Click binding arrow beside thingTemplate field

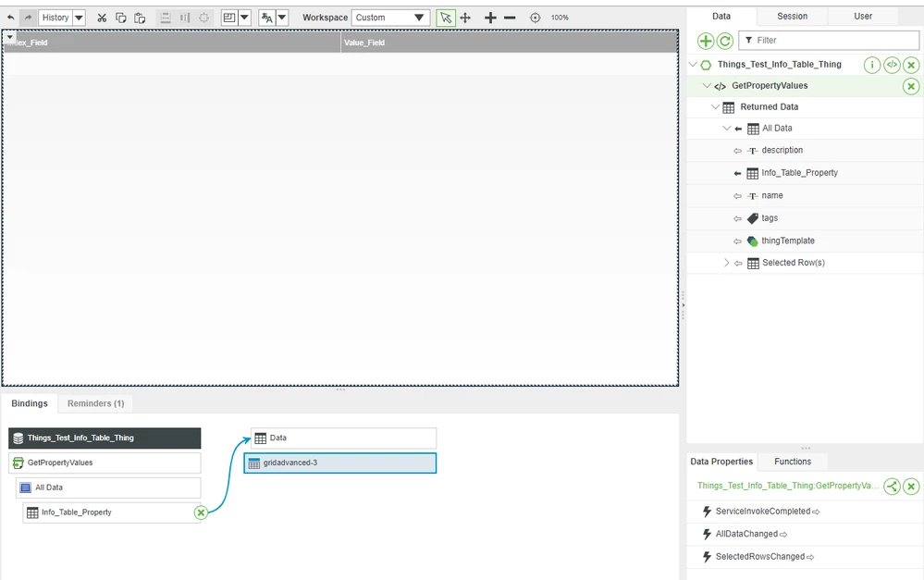pyautogui.click(x=737, y=241)
